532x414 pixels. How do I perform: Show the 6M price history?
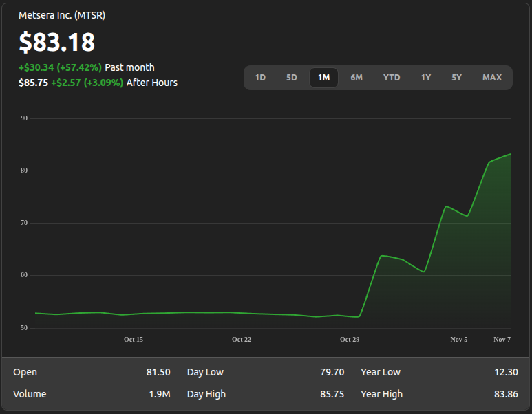pyautogui.click(x=357, y=78)
